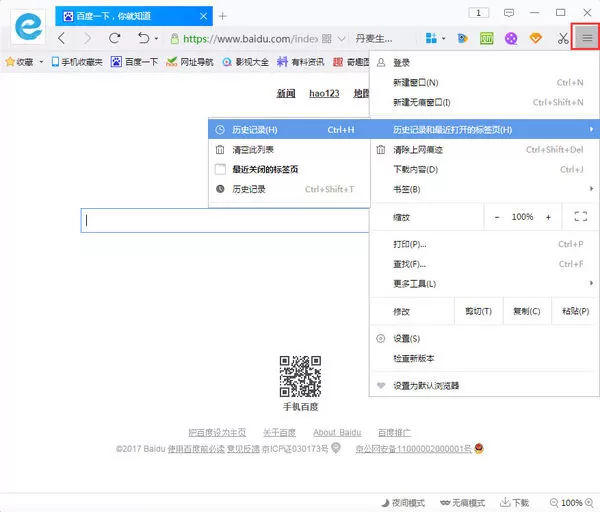Open the purple film reel extension
Screen dimensions: 600x512
coord(511,38)
